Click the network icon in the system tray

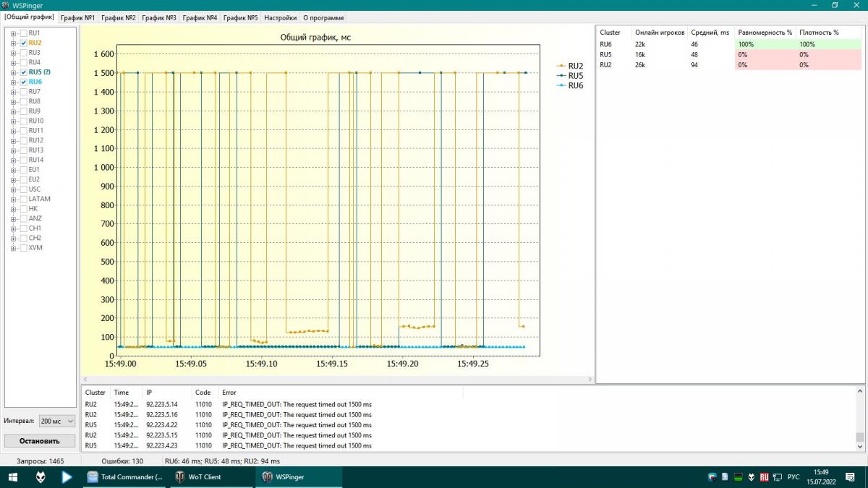pos(775,477)
